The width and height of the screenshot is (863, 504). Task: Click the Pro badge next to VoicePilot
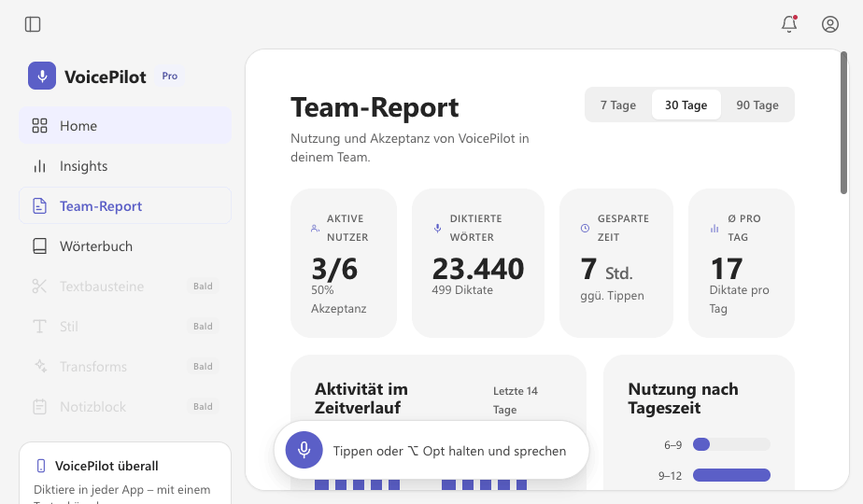tap(170, 76)
